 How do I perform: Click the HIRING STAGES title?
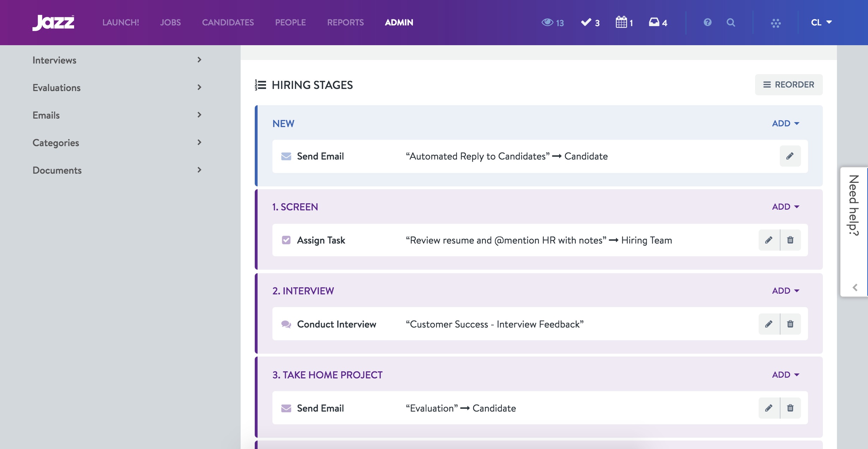(x=312, y=85)
